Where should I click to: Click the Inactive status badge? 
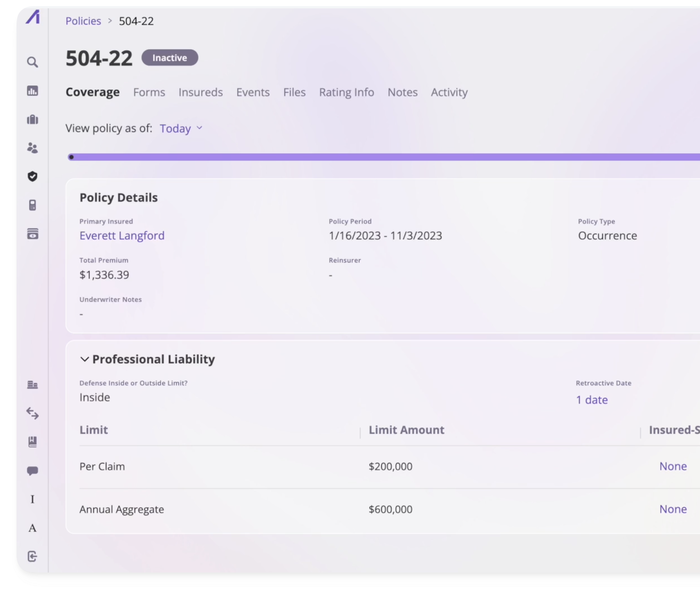pyautogui.click(x=170, y=58)
